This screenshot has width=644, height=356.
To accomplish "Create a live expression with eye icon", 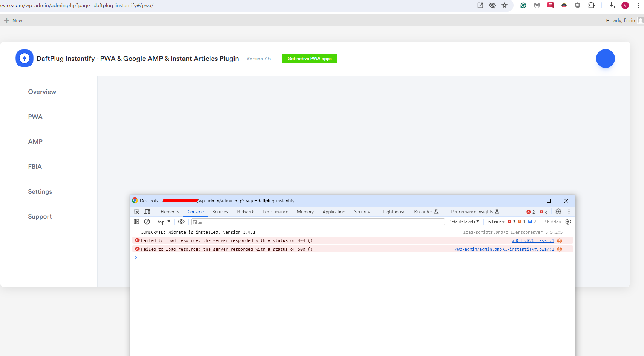I will (x=181, y=222).
